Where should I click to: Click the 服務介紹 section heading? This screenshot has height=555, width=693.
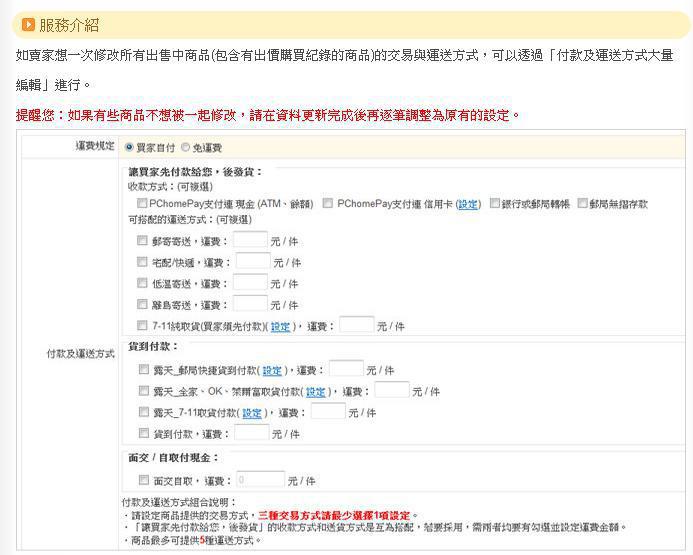point(69,25)
